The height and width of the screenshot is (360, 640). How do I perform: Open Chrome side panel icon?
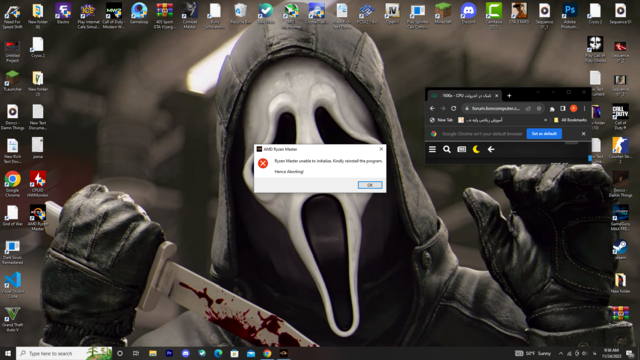pyautogui.click(x=562, y=109)
